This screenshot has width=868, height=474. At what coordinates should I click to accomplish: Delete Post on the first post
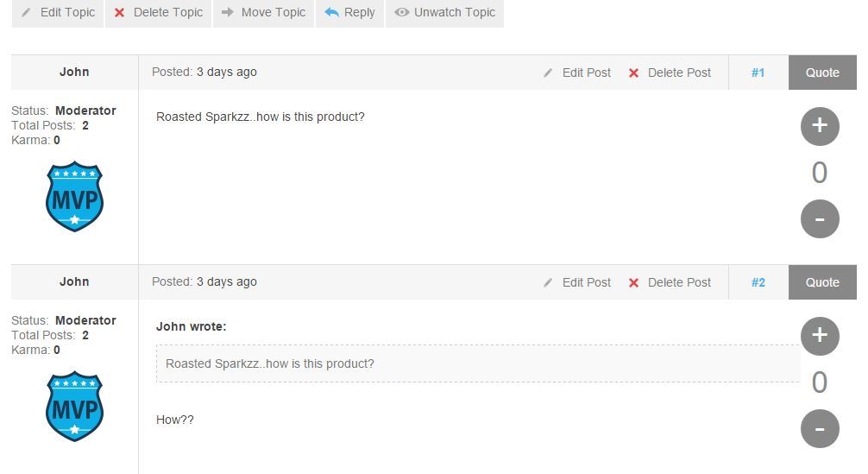[x=670, y=73]
